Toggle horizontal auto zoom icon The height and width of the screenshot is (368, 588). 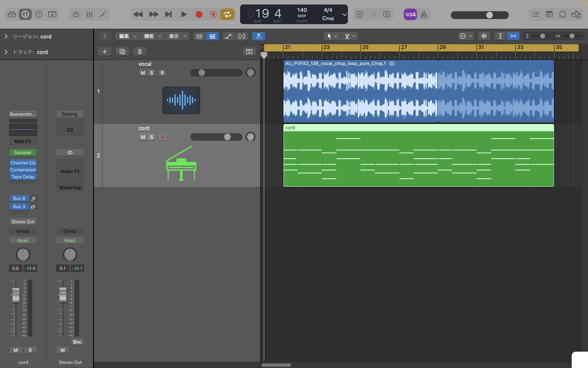(x=513, y=36)
